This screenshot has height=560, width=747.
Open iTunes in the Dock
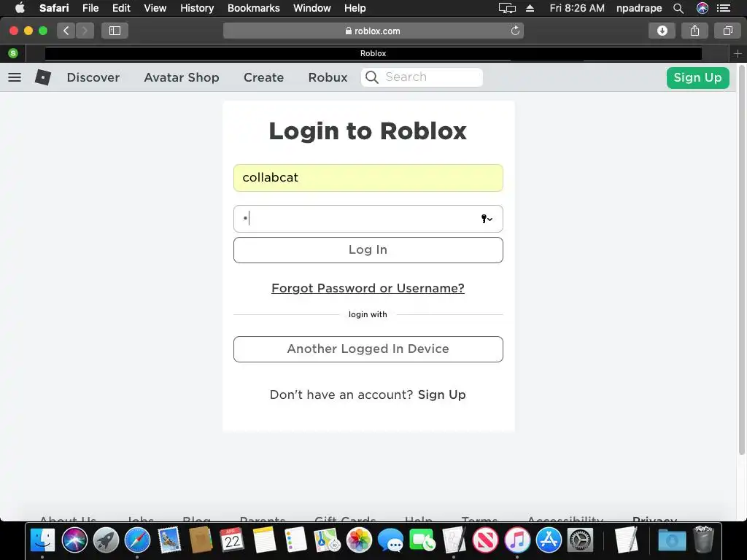517,540
